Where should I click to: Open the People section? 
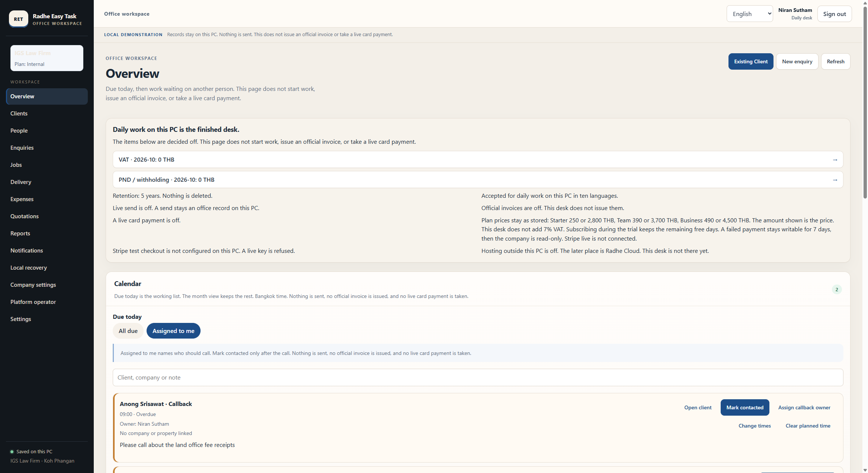tap(47, 131)
